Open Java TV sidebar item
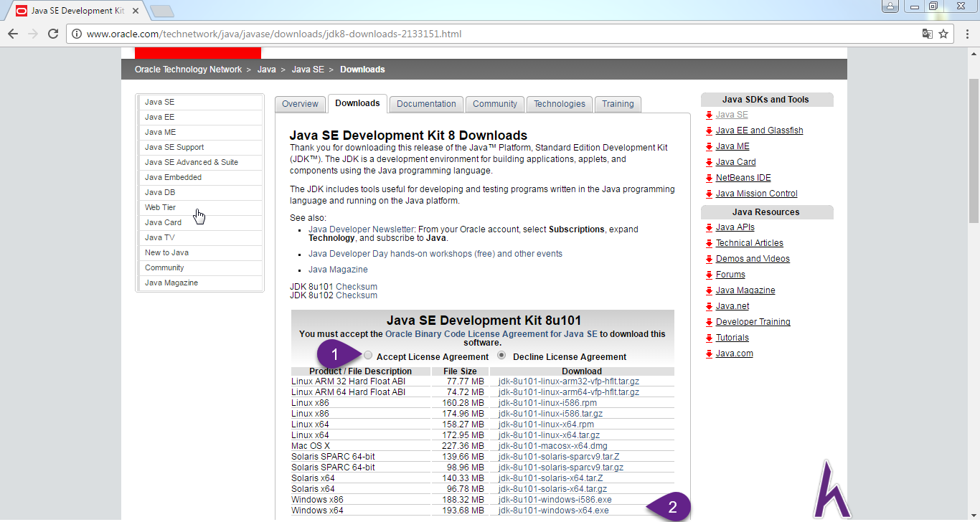This screenshot has height=522, width=980. tap(200, 237)
